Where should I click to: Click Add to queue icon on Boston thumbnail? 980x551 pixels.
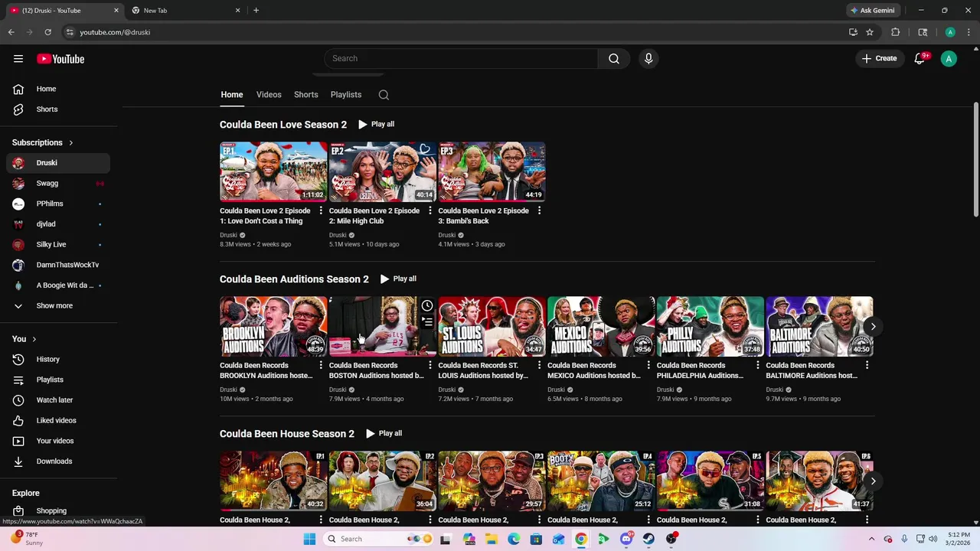tap(427, 322)
